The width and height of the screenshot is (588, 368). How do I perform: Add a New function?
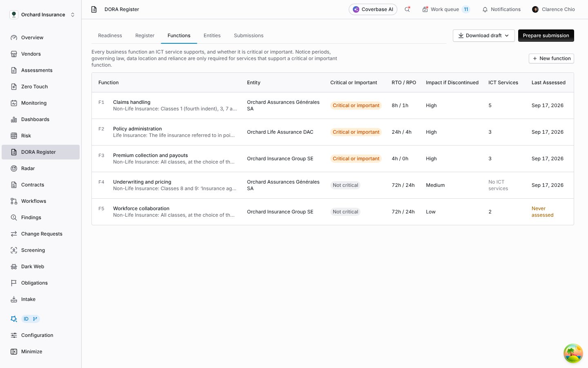click(x=551, y=58)
